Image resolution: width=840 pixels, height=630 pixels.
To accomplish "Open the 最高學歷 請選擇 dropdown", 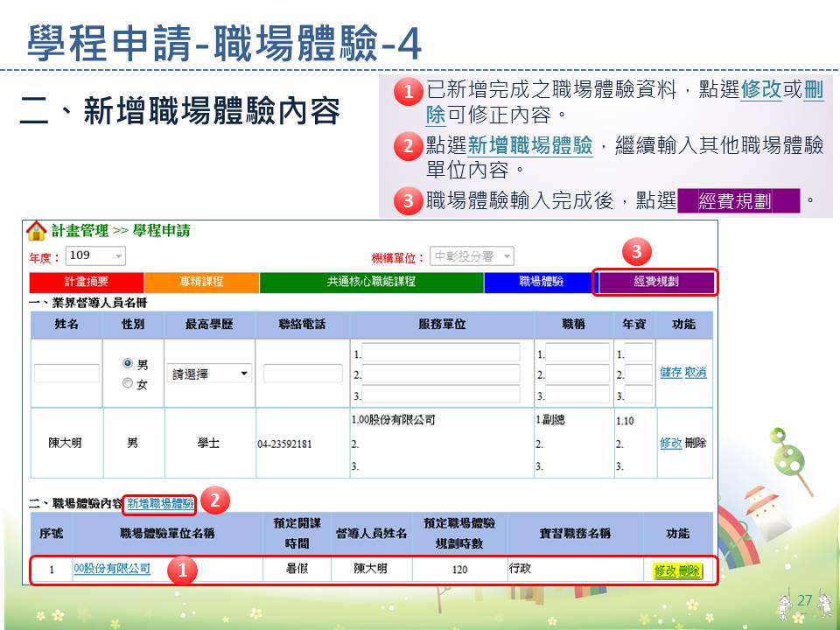I will [209, 373].
